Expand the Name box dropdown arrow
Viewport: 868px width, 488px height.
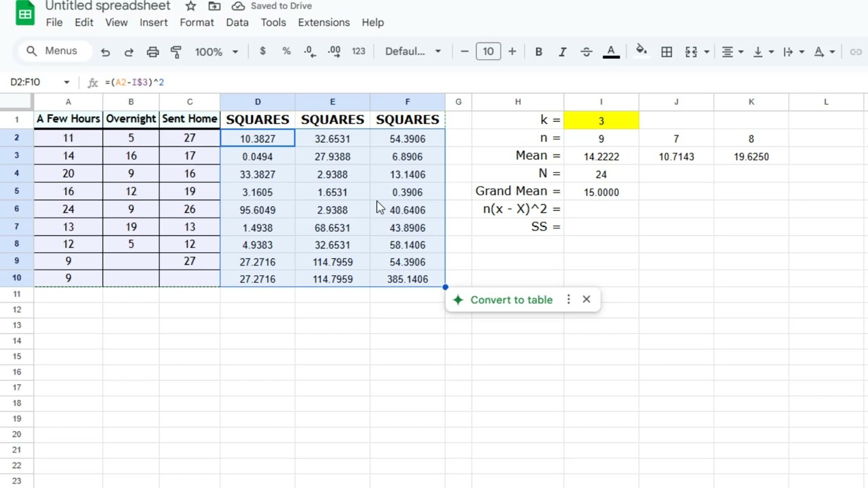pos(66,82)
